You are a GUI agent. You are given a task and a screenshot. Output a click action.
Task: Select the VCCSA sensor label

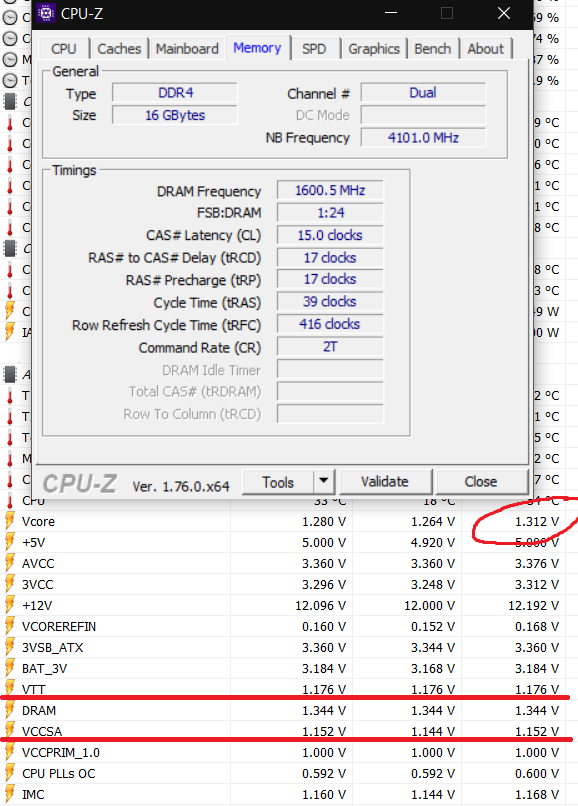(42, 731)
